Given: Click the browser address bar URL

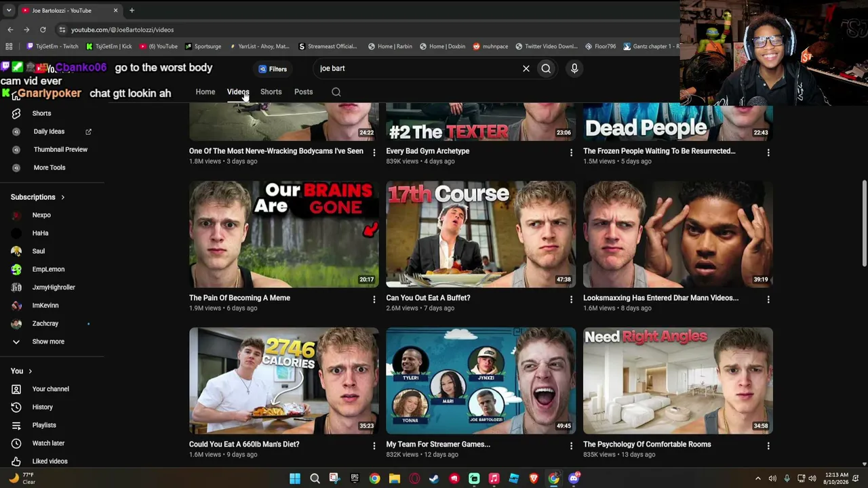Looking at the screenshot, I should point(123,30).
